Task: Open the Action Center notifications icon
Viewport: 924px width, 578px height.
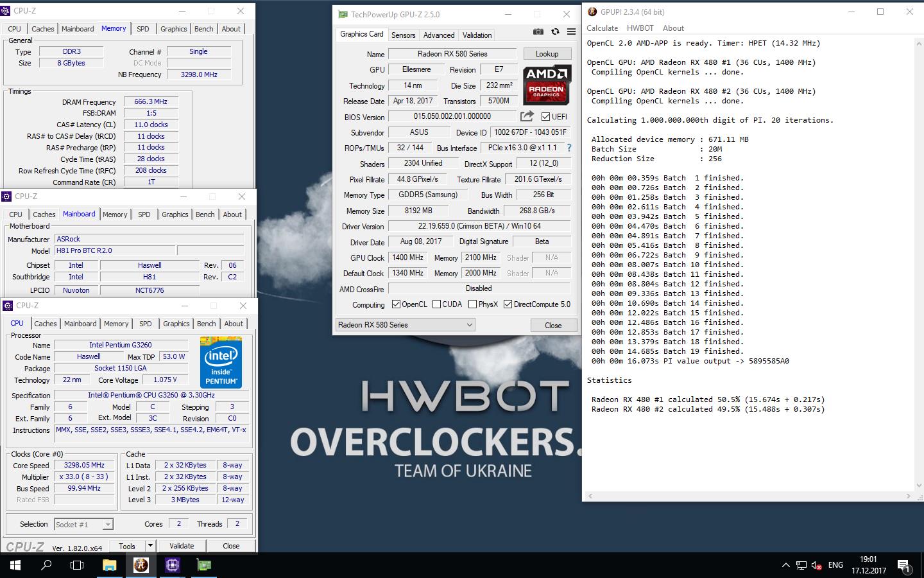Action: coord(903,566)
